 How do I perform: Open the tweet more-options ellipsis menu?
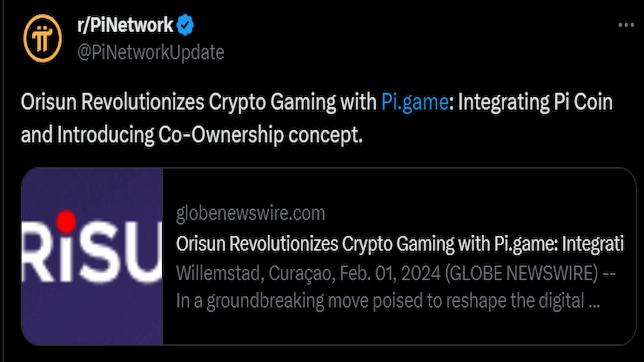626,25
